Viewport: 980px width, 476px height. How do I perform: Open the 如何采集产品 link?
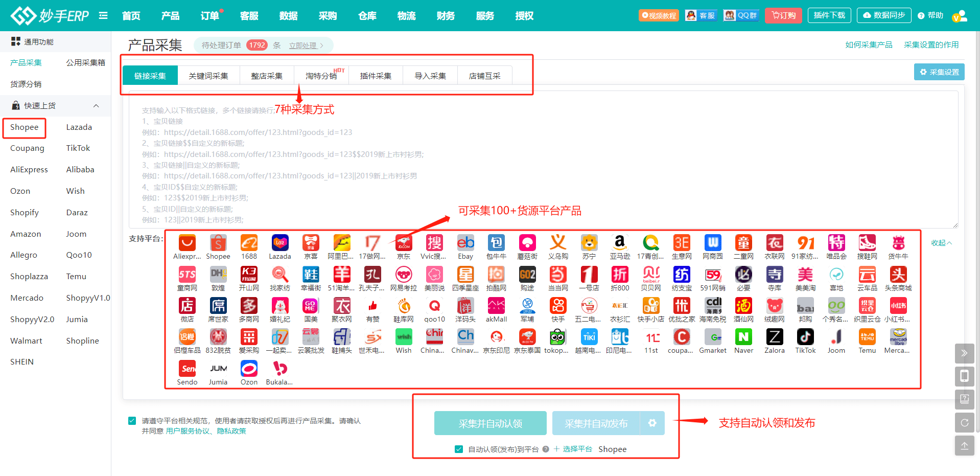click(869, 44)
